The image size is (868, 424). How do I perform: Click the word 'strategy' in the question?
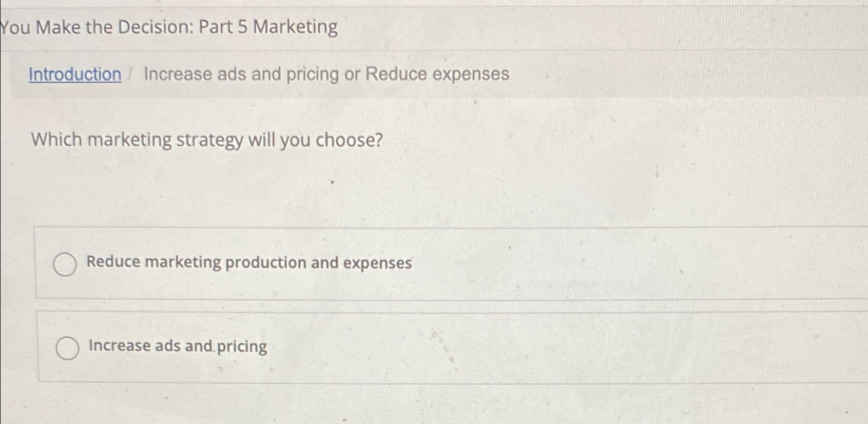pos(209,140)
